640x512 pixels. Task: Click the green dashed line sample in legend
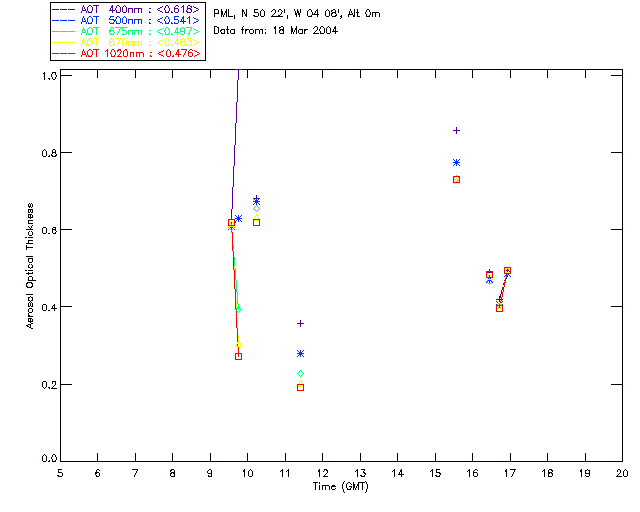click(x=64, y=31)
